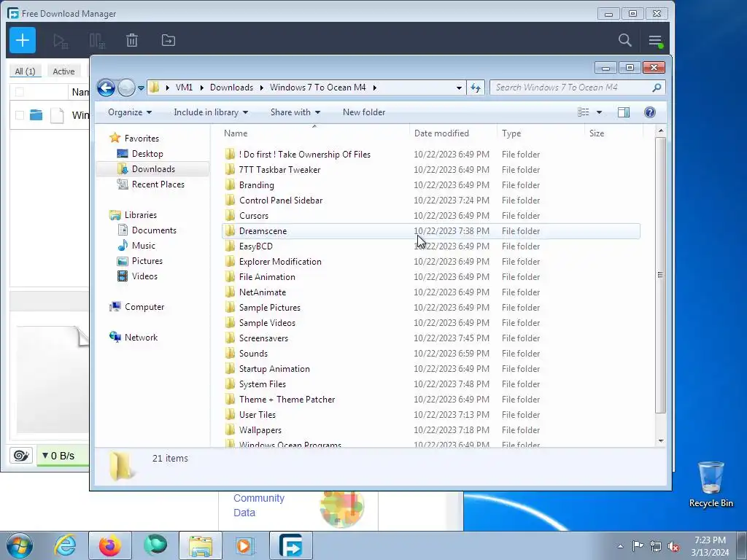747x560 pixels.
Task: Click Downloads in the address breadcrumb
Action: [x=231, y=87]
